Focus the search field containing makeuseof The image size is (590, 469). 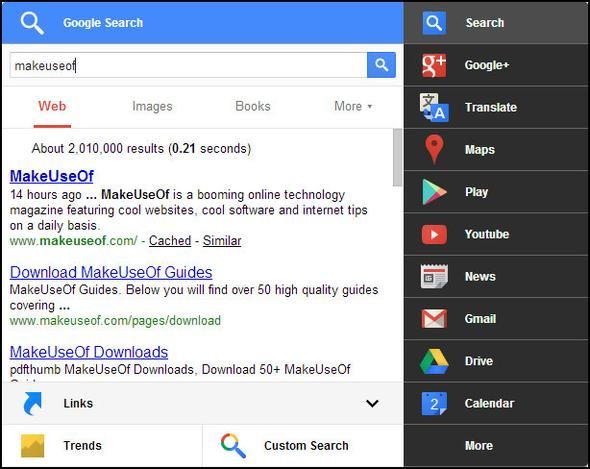pos(189,65)
